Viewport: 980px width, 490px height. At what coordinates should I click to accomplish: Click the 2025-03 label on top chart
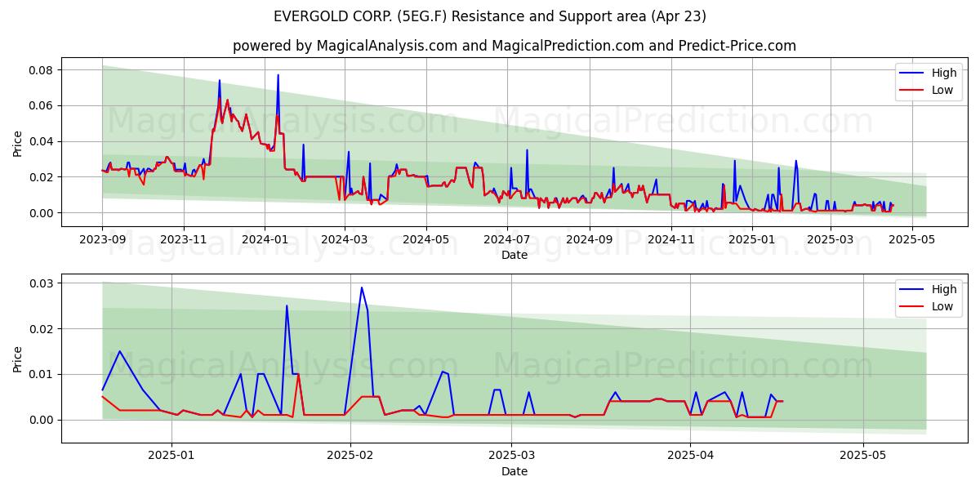click(829, 240)
